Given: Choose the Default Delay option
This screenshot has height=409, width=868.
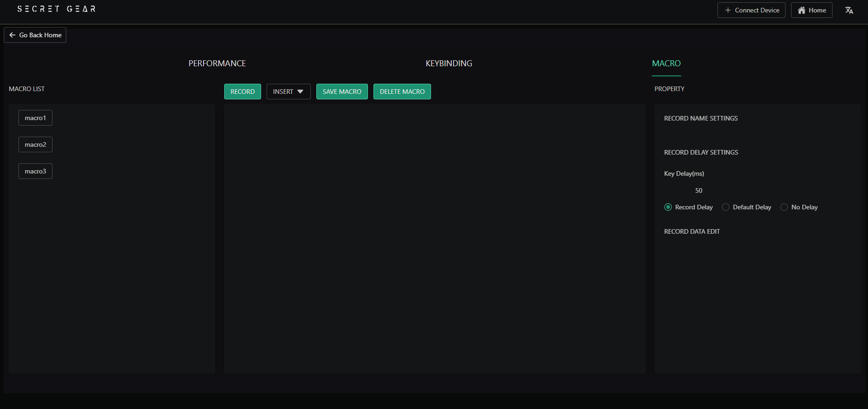Looking at the screenshot, I should point(726,207).
